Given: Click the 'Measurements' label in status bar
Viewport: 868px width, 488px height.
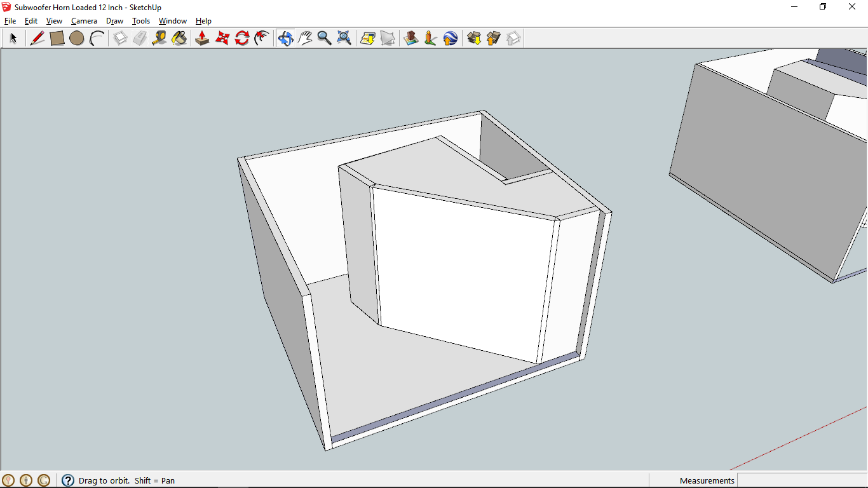Looking at the screenshot, I should (707, 480).
